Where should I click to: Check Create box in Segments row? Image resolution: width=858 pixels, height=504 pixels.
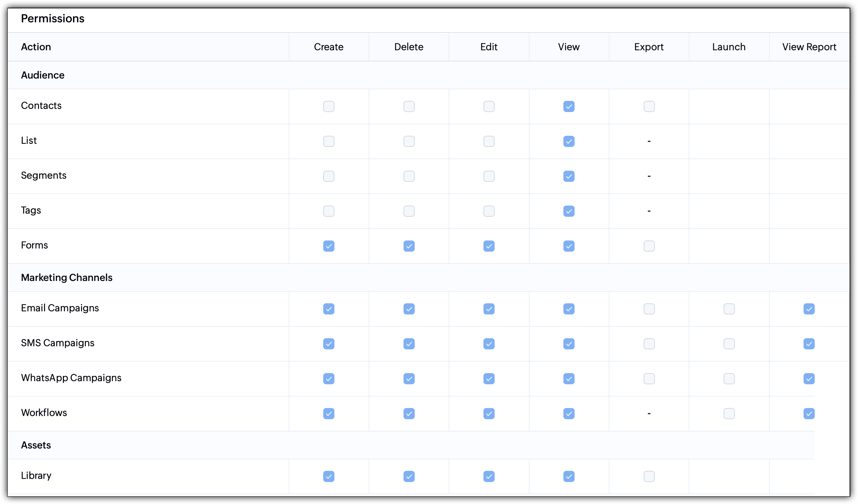328,176
